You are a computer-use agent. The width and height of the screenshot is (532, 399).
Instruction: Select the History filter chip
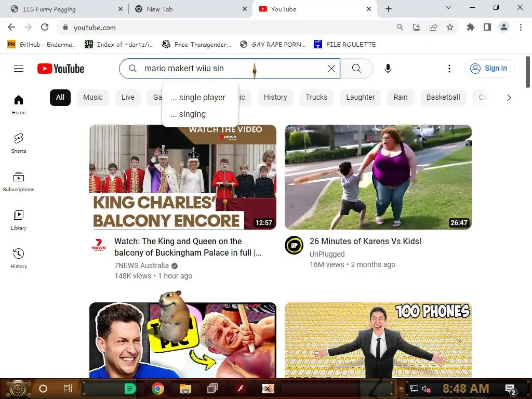point(275,97)
